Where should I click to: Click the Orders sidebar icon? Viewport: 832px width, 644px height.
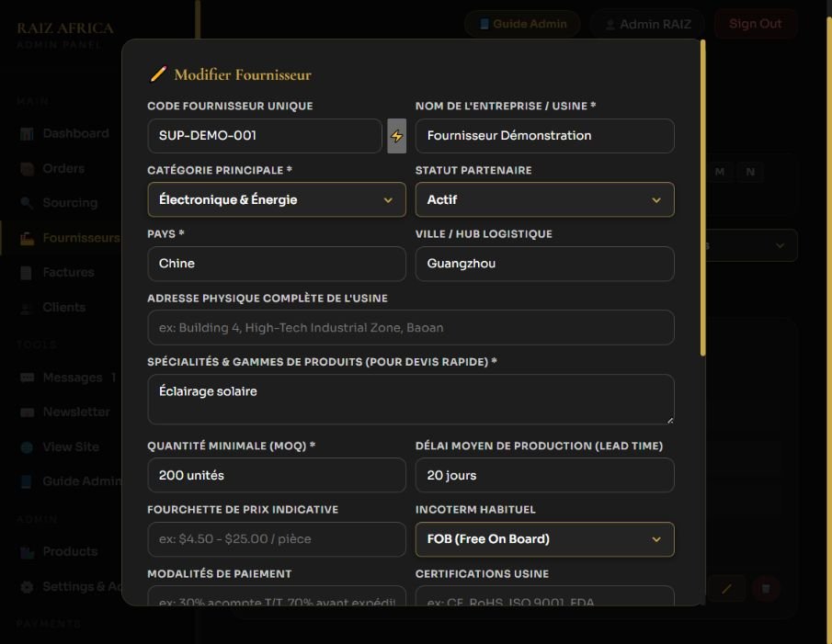tap(27, 168)
